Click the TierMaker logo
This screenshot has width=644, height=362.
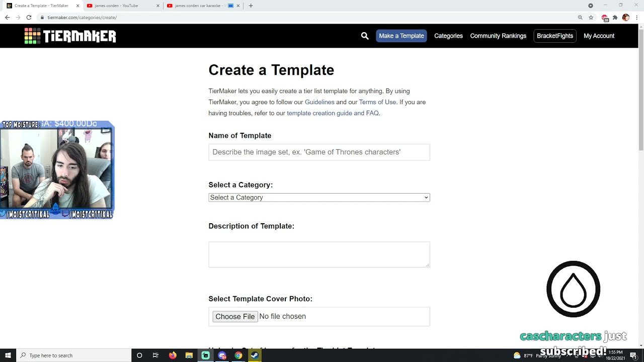point(70,36)
